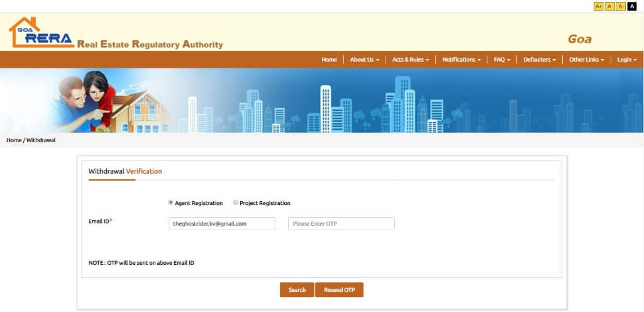Go to the Home menu item
Viewport: 644px width, 312px height.
[x=329, y=60]
